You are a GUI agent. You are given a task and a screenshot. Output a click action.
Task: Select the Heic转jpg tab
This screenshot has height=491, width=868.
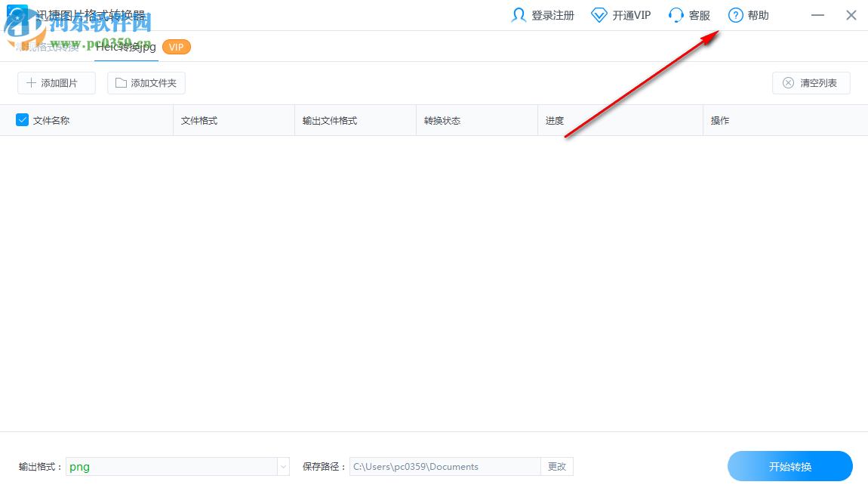pos(126,46)
